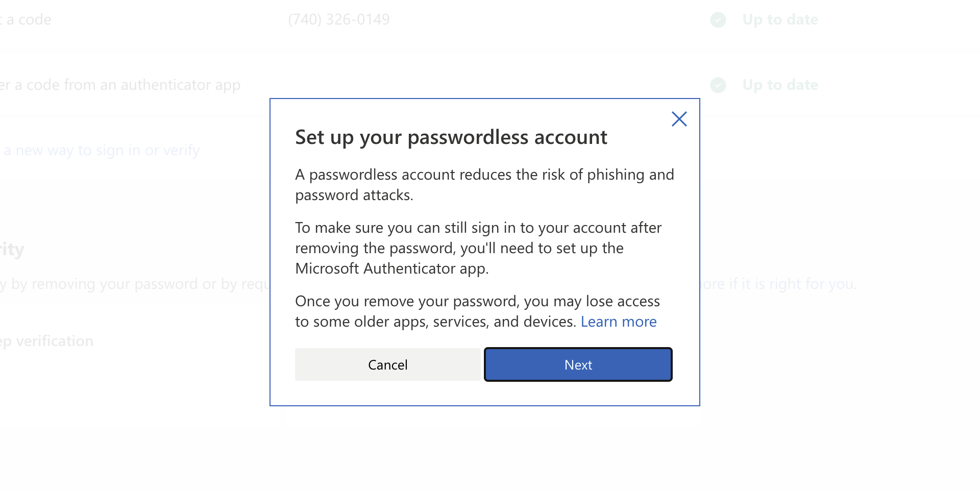Select the "Get a code" row

coord(26,19)
